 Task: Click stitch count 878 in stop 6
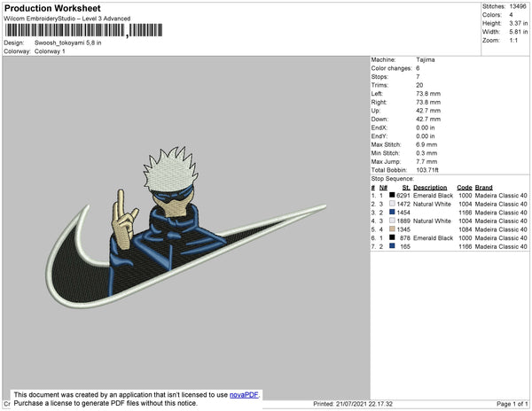pos(405,238)
